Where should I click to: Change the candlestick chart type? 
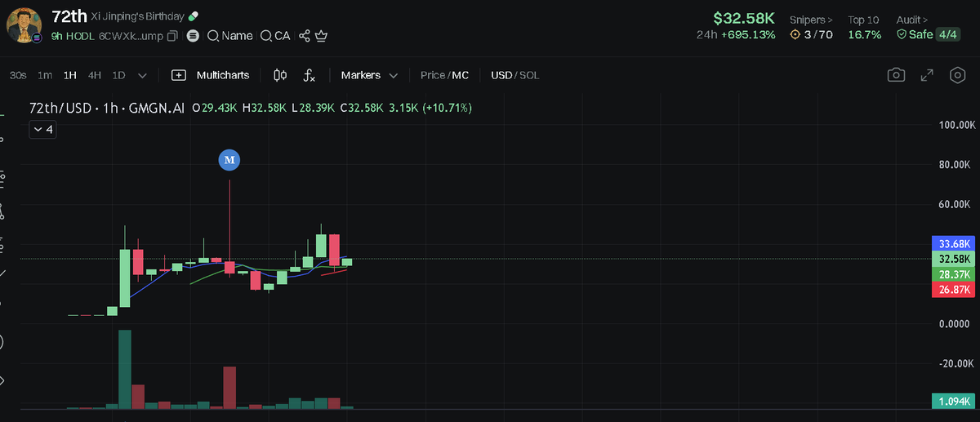(x=280, y=75)
